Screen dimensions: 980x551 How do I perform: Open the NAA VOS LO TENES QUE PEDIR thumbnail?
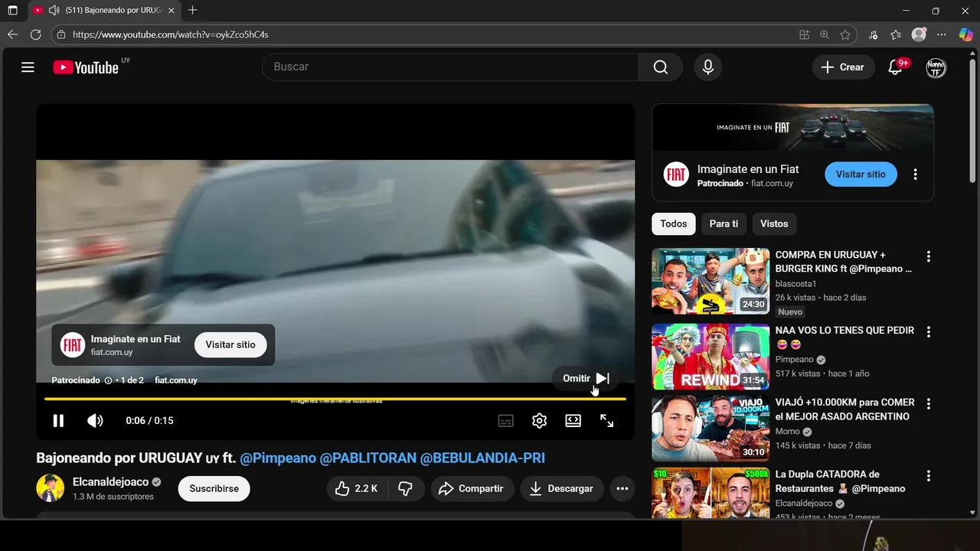pos(710,357)
